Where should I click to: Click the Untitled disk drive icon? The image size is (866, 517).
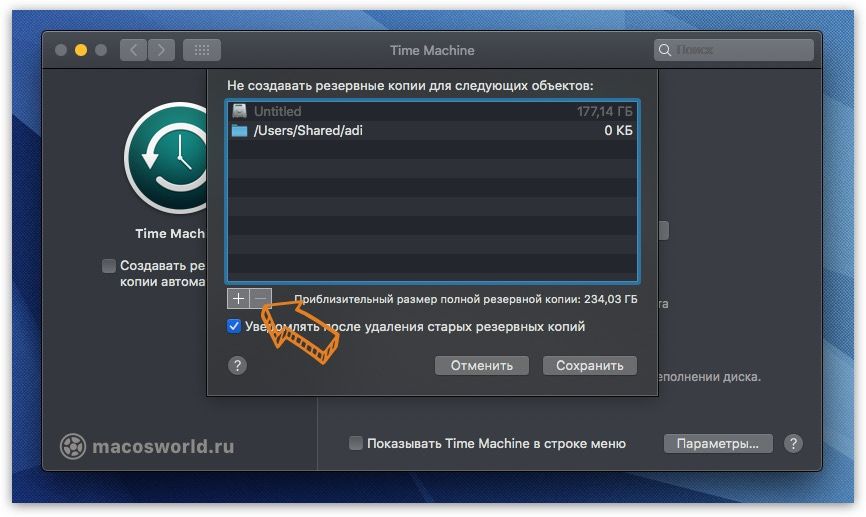pyautogui.click(x=239, y=111)
